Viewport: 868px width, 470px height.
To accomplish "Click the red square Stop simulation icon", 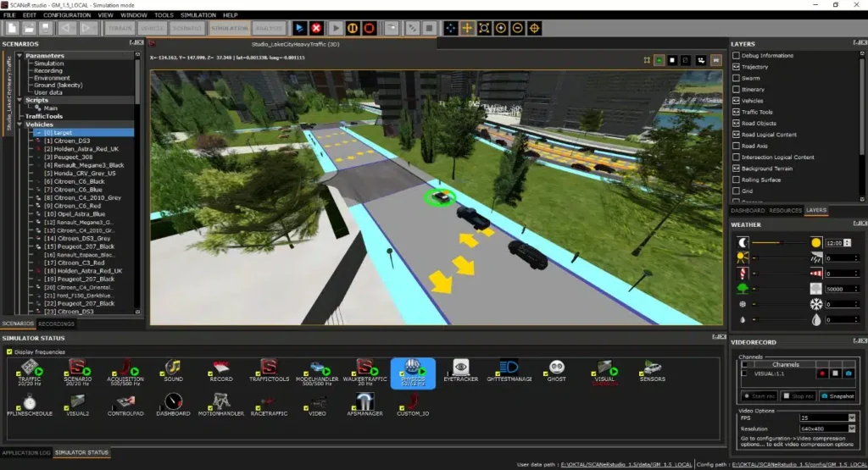I will 370,28.
